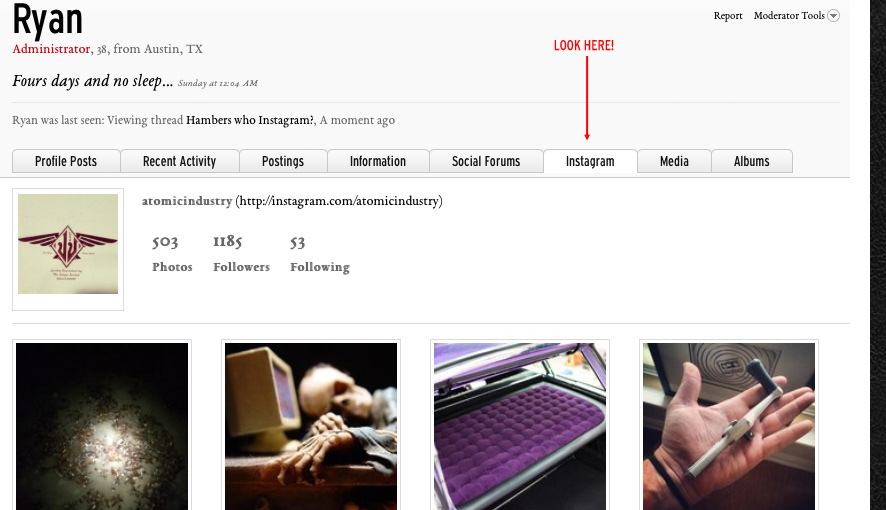Open the 'Hambers who Instagram?' thread link
Image resolution: width=886 pixels, height=510 pixels.
click(250, 120)
